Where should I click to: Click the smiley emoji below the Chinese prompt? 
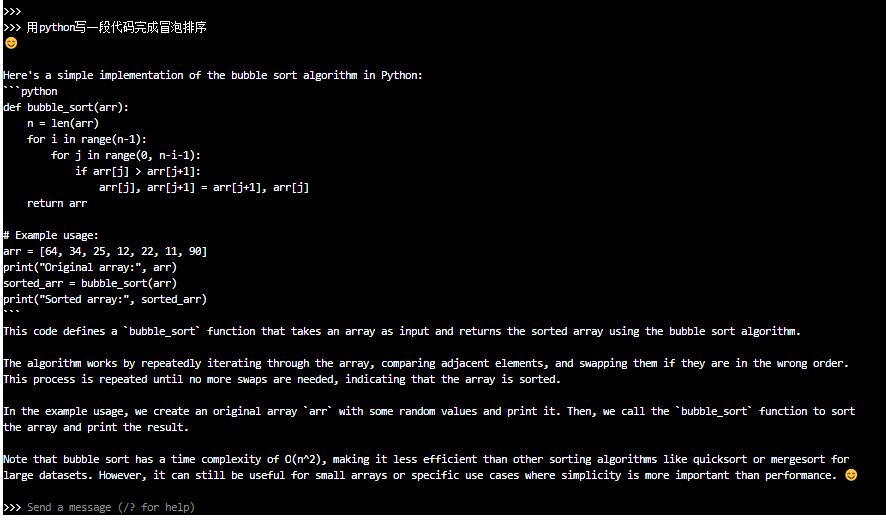11,43
